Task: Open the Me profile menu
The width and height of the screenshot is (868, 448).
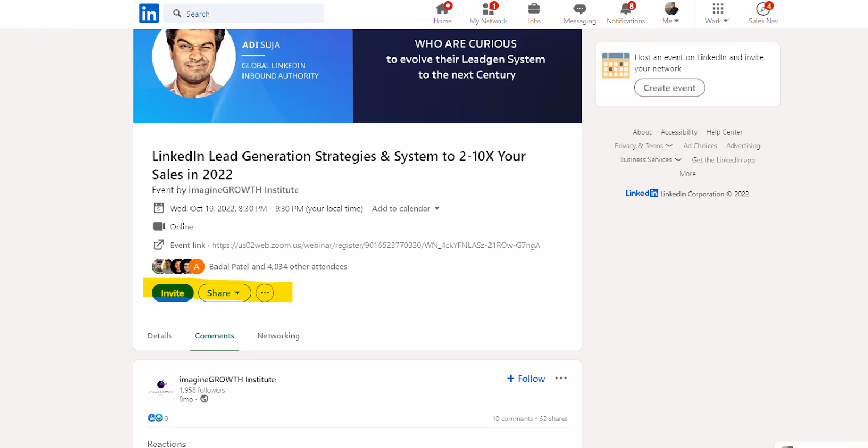Action: [671, 14]
